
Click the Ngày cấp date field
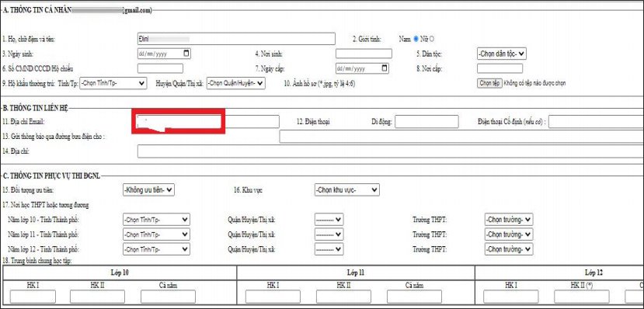tap(362, 68)
